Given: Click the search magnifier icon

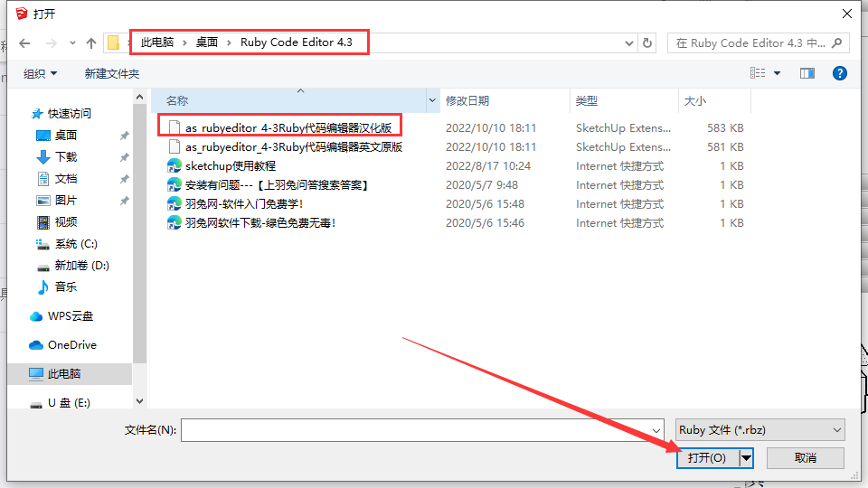Looking at the screenshot, I should click(837, 42).
